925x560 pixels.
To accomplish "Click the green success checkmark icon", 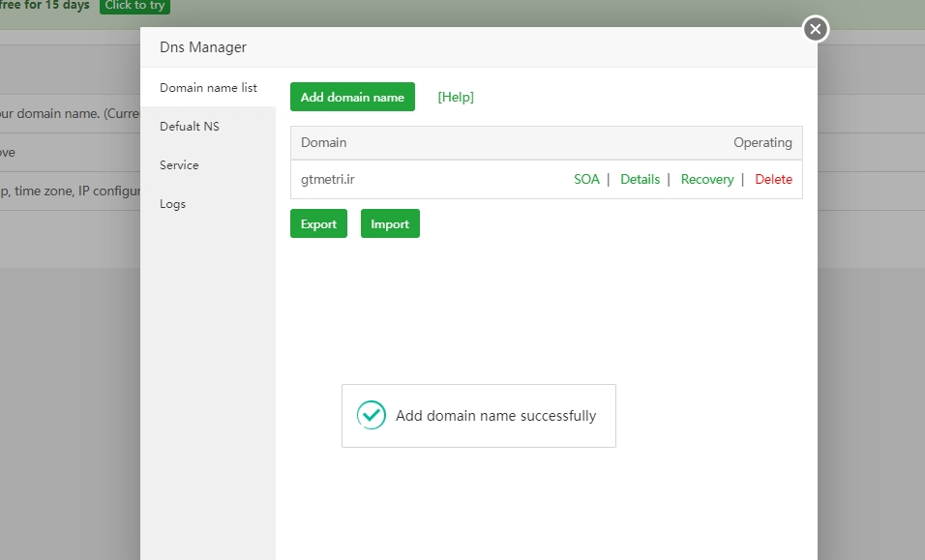I will click(x=372, y=415).
